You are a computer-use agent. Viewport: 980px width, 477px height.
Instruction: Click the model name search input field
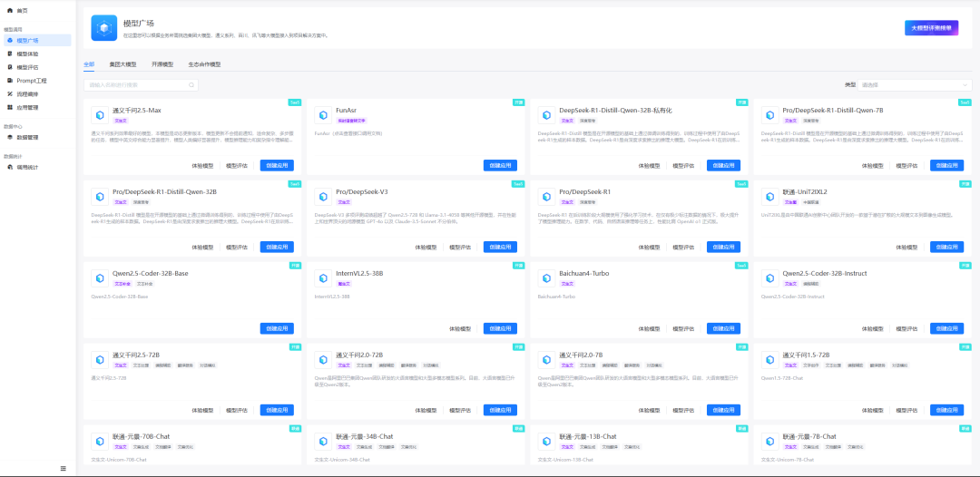pyautogui.click(x=136, y=84)
